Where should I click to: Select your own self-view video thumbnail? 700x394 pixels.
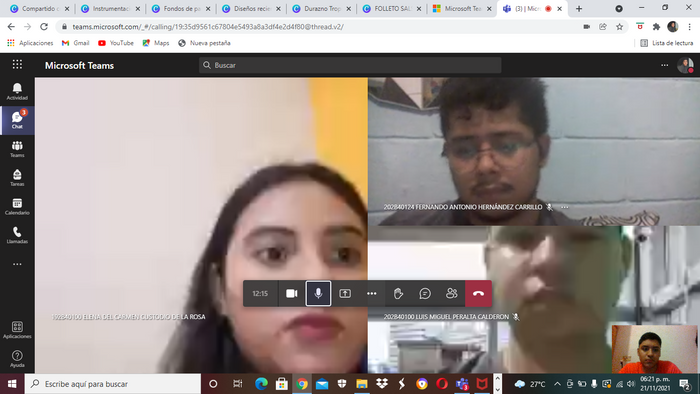click(654, 349)
